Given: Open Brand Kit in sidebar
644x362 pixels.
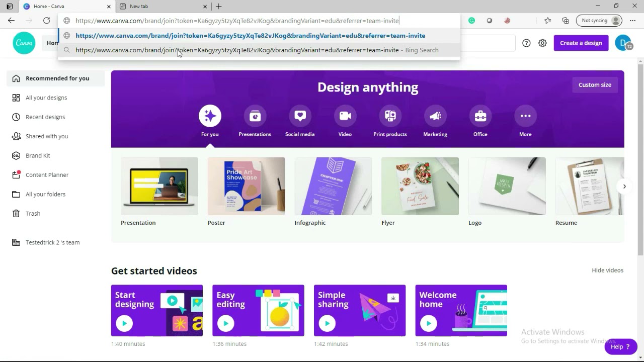Looking at the screenshot, I should pos(55,156).
